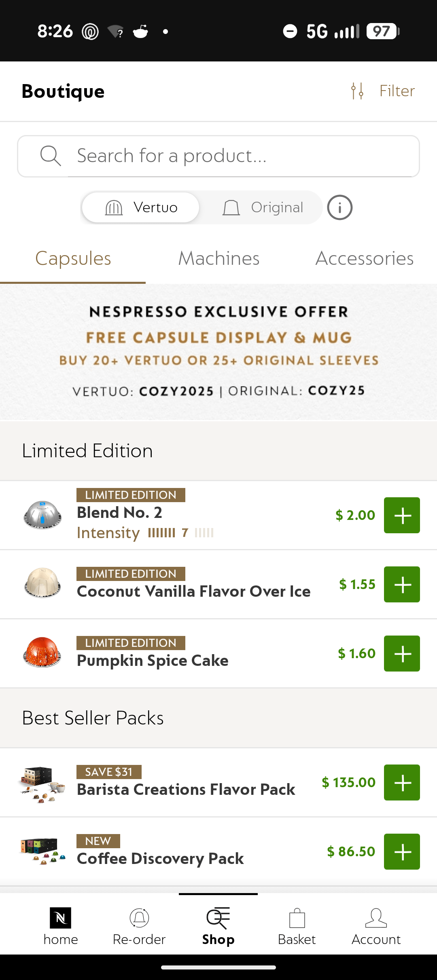Go to Nespresso home icon
437x980 pixels.
pos(61,918)
